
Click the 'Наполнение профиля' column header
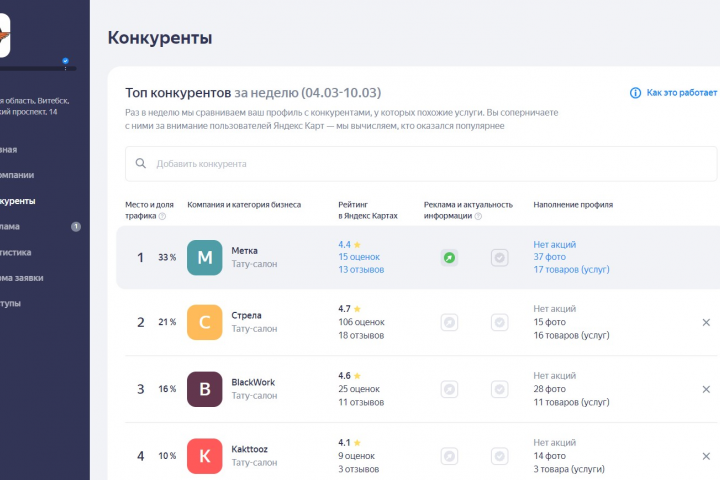point(573,205)
